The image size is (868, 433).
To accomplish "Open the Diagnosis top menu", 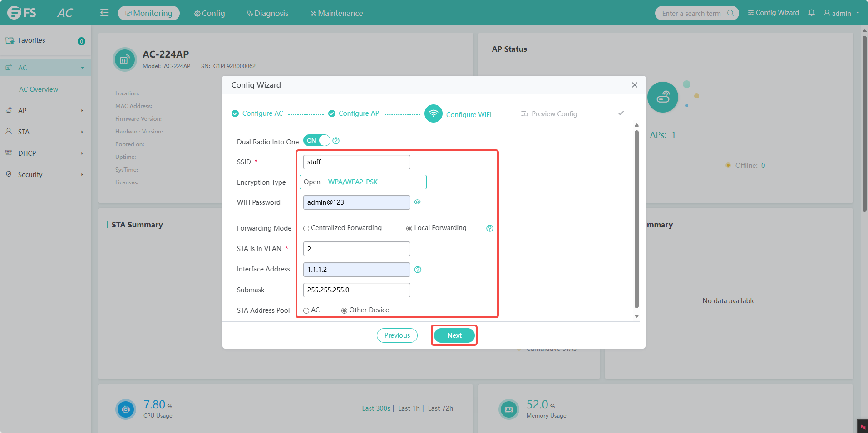I will 267,13.
